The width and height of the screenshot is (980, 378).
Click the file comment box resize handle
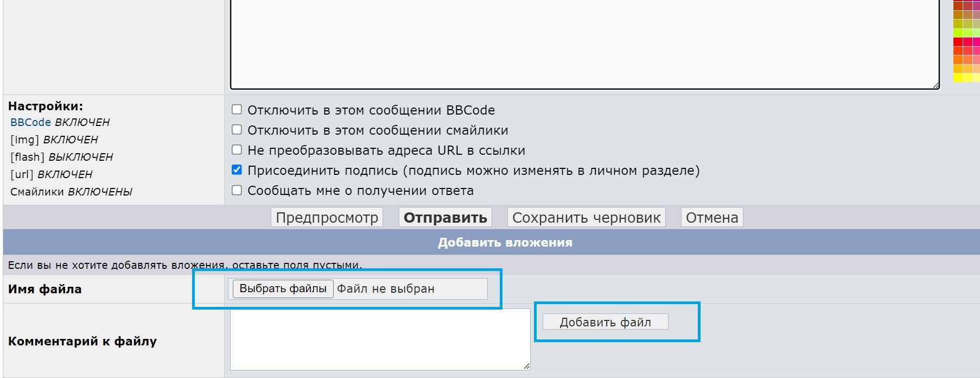coord(527,367)
